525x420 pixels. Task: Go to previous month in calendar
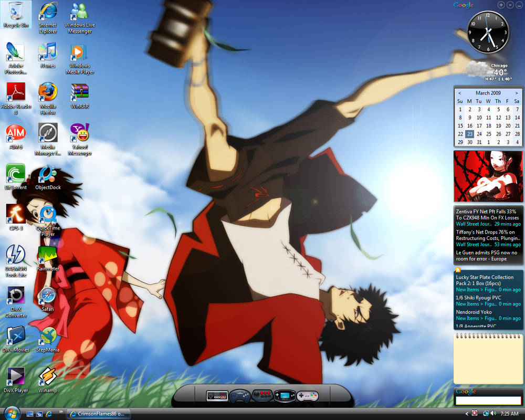coord(460,93)
